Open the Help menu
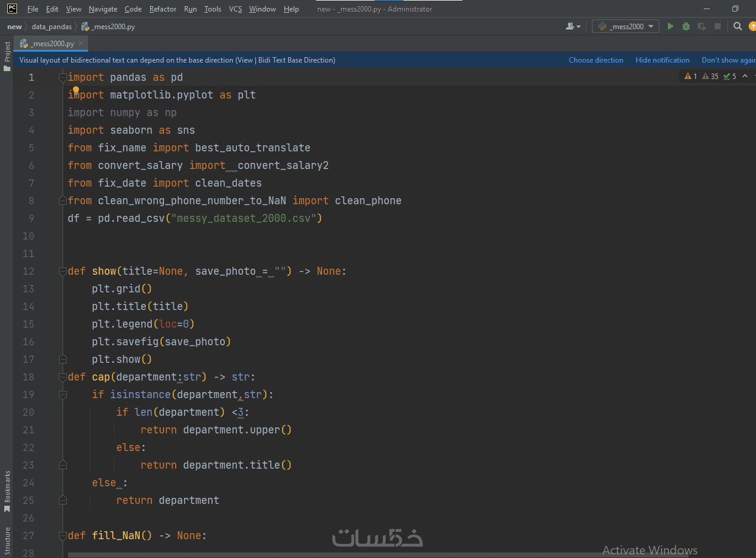Image resolution: width=756 pixels, height=558 pixels. [291, 9]
